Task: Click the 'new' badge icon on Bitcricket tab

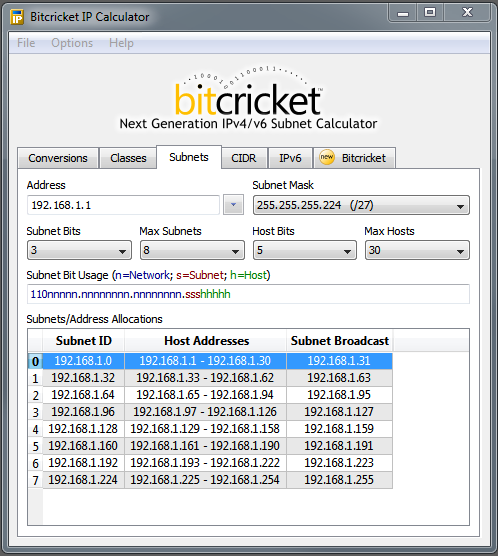Action: tap(326, 157)
